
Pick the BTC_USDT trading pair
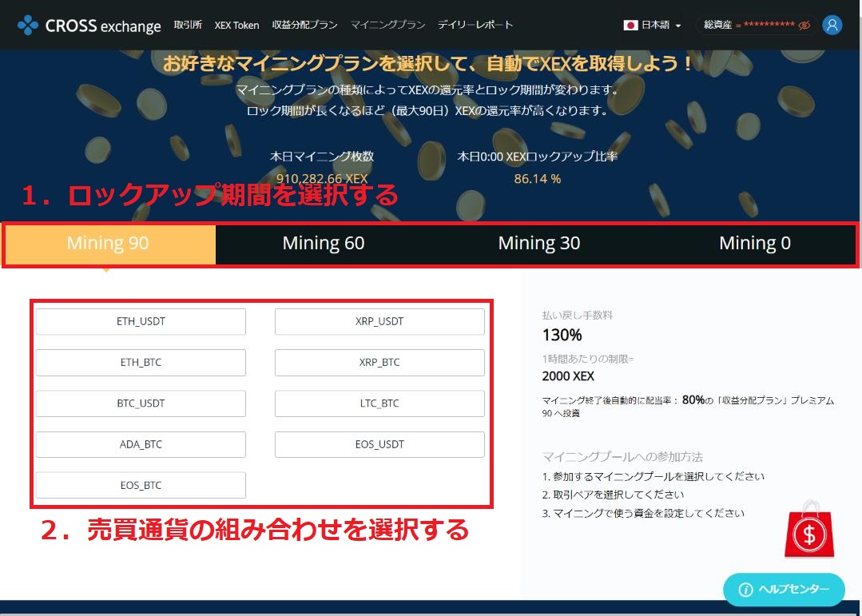[x=141, y=403]
